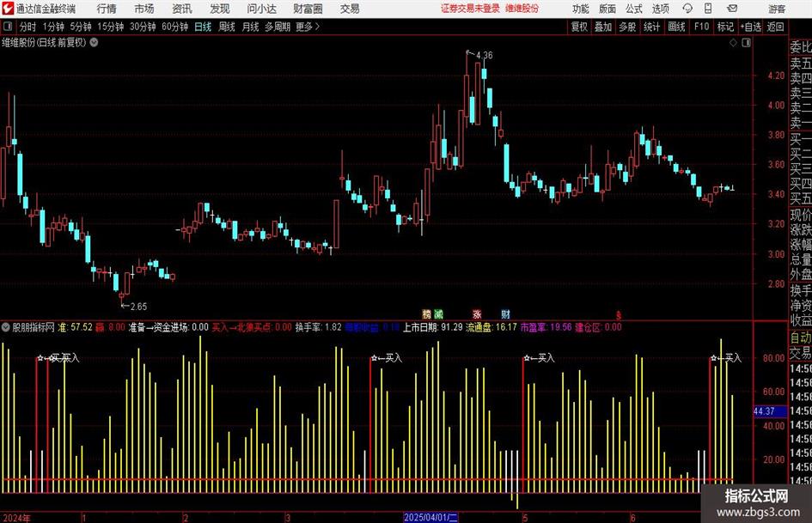The width and height of the screenshot is (812, 523).
Task: Click 证券交易未登录 login link
Action: [x=471, y=9]
